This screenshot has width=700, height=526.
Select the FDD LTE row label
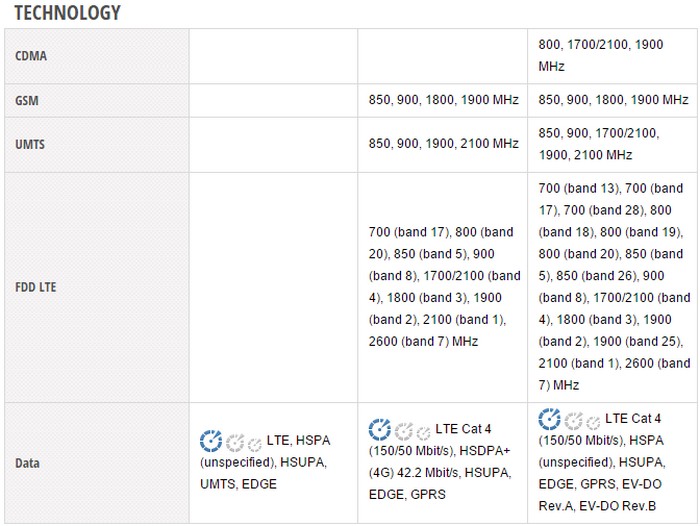[x=37, y=286]
